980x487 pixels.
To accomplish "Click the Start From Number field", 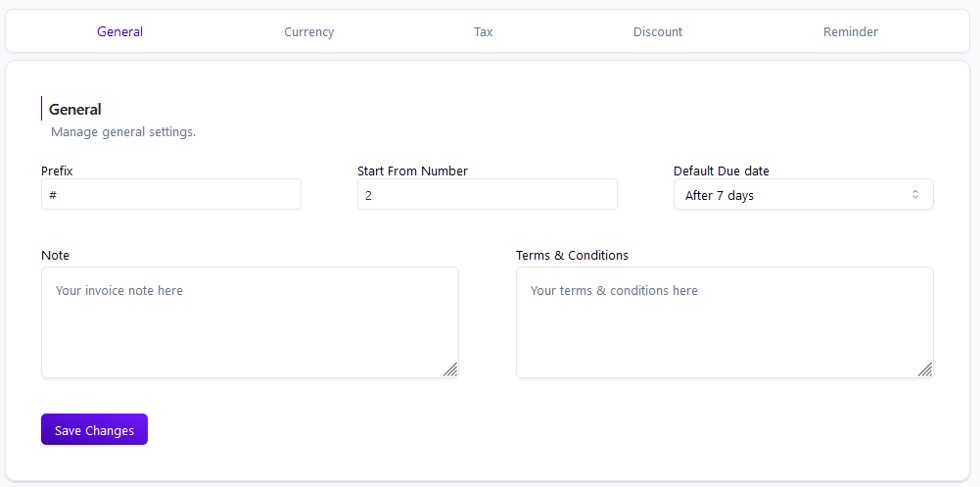I will (x=488, y=194).
